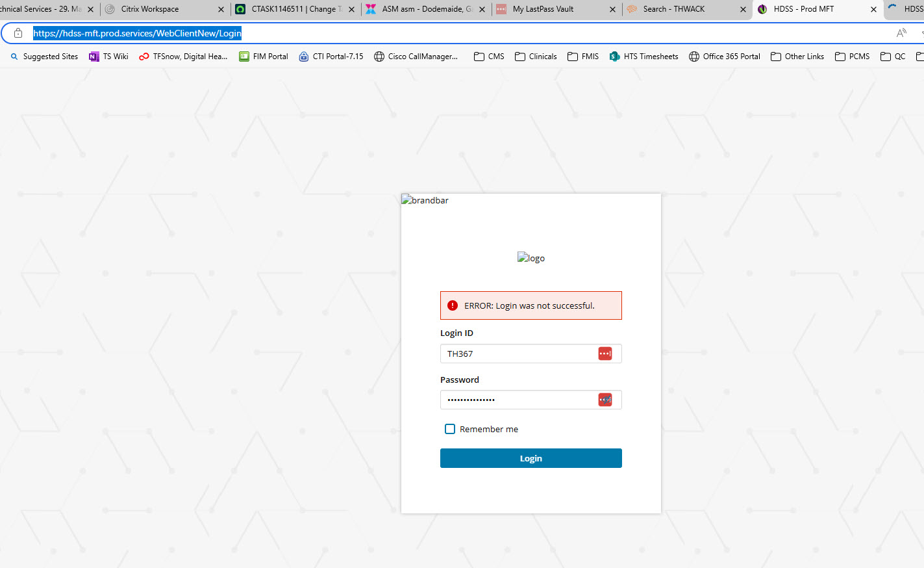The image size is (924, 568).
Task: Click the CTASK1146511 tab favicon
Action: point(240,9)
